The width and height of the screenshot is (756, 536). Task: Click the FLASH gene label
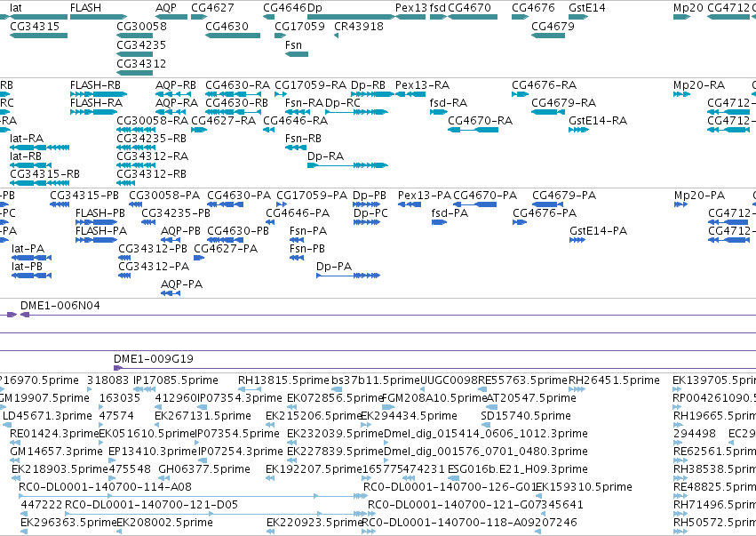(85, 8)
